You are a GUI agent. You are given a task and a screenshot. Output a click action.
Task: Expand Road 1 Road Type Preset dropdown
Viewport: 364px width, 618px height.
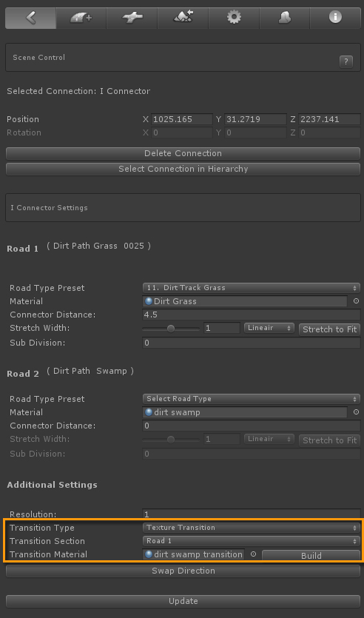pyautogui.click(x=252, y=288)
